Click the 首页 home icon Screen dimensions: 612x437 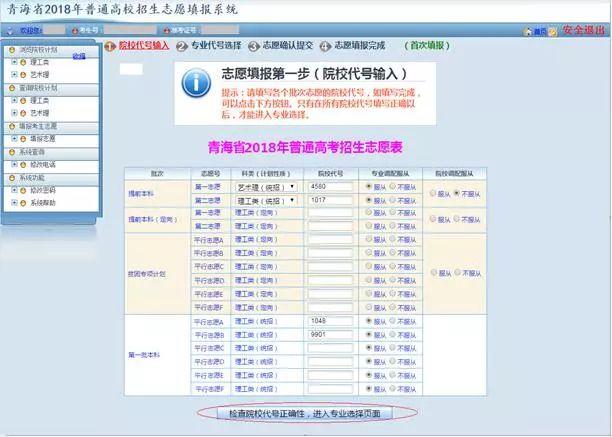(x=528, y=32)
